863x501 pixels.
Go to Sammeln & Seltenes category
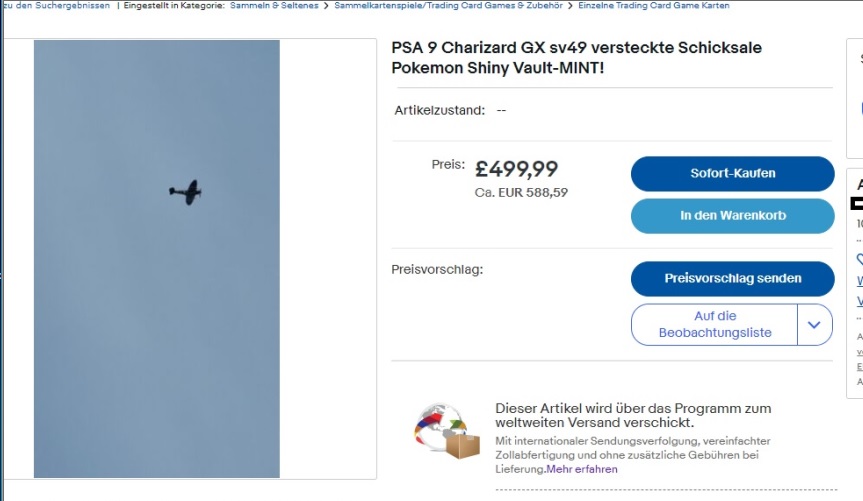[272, 6]
